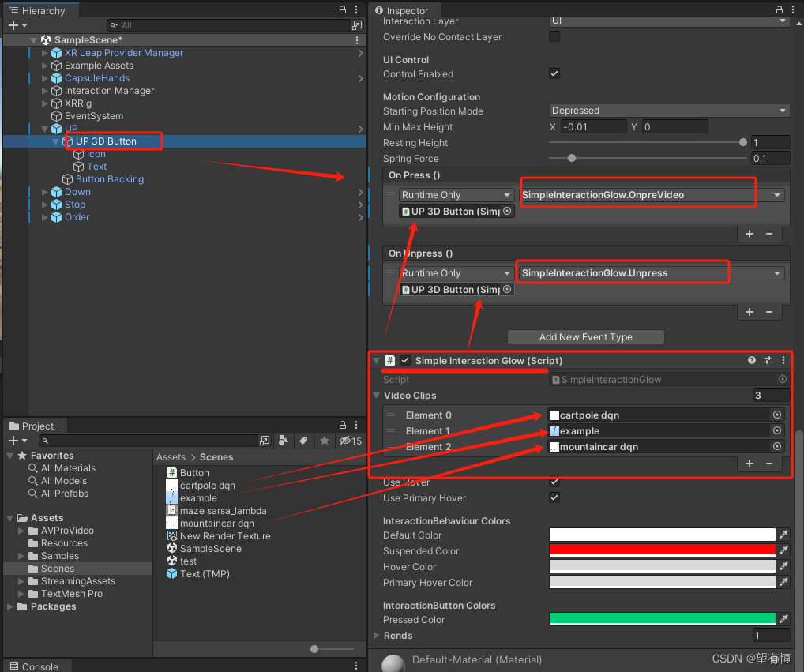
Task: Open Simple Interaction Glow help reference
Action: pyautogui.click(x=752, y=360)
